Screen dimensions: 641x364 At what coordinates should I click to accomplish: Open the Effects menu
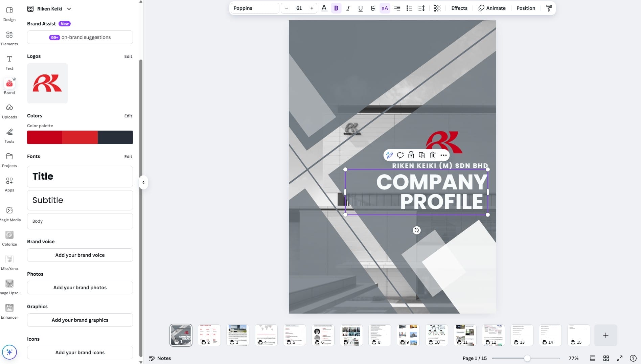coord(459,8)
